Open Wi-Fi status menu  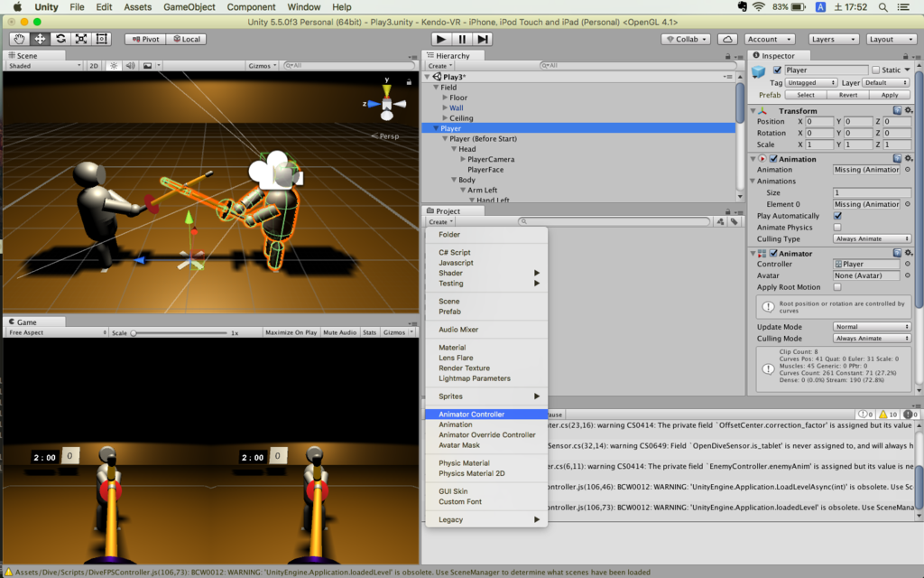coord(759,7)
